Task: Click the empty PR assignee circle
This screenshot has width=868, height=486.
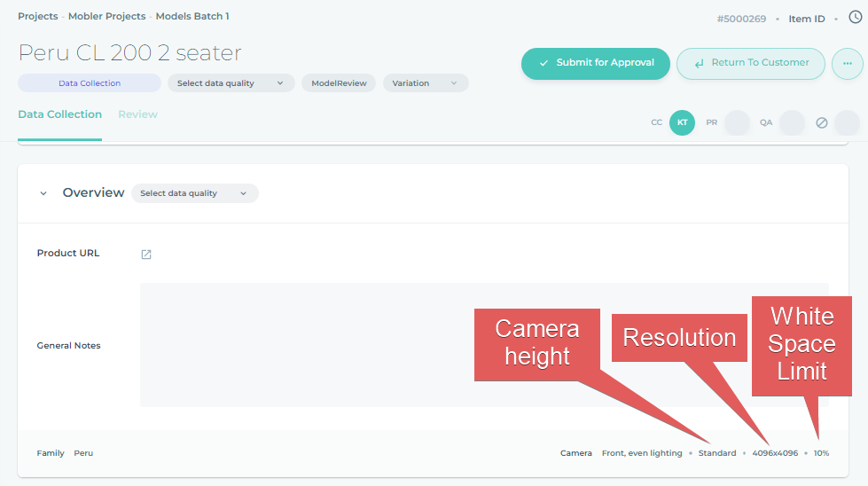Action: 737,123
